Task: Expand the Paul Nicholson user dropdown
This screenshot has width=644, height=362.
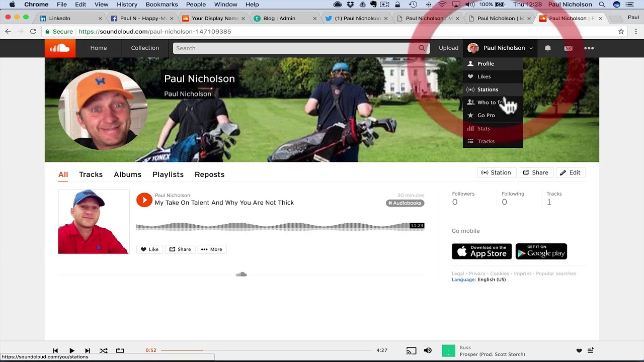Action: tap(500, 48)
